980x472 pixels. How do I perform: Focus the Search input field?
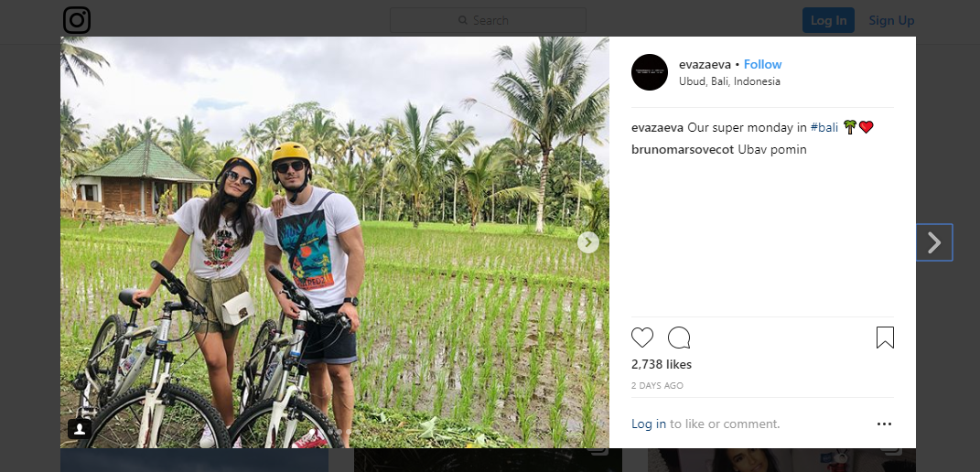(x=488, y=20)
